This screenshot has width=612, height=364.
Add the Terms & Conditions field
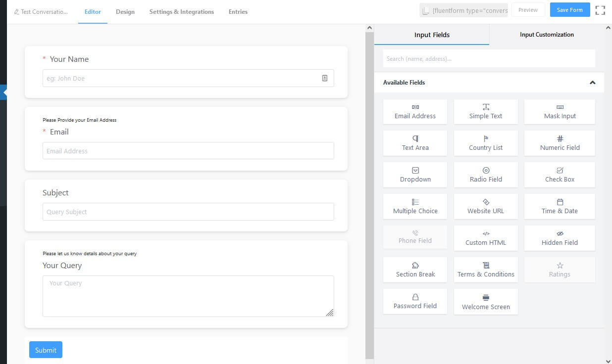(486, 270)
